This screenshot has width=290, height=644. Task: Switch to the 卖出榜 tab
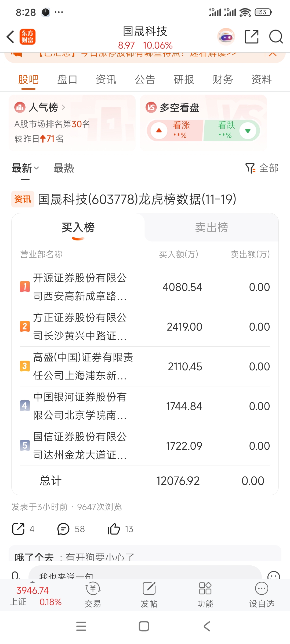[x=211, y=228]
